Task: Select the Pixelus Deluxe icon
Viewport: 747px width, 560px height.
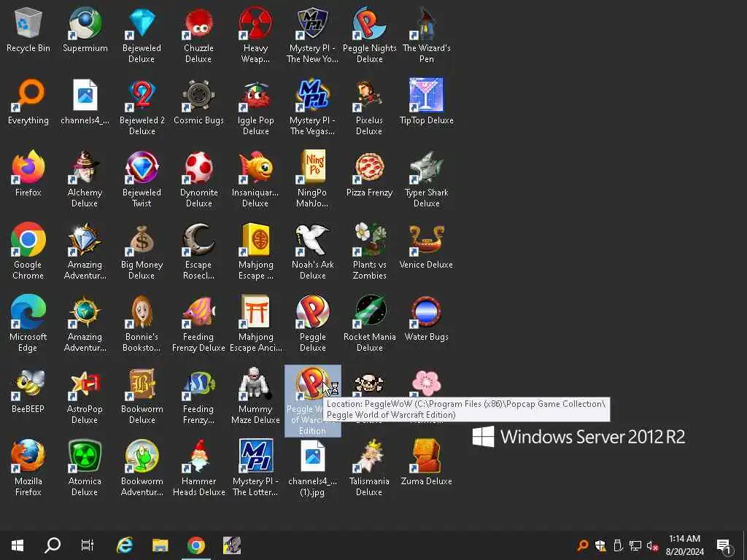Action: click(x=370, y=96)
